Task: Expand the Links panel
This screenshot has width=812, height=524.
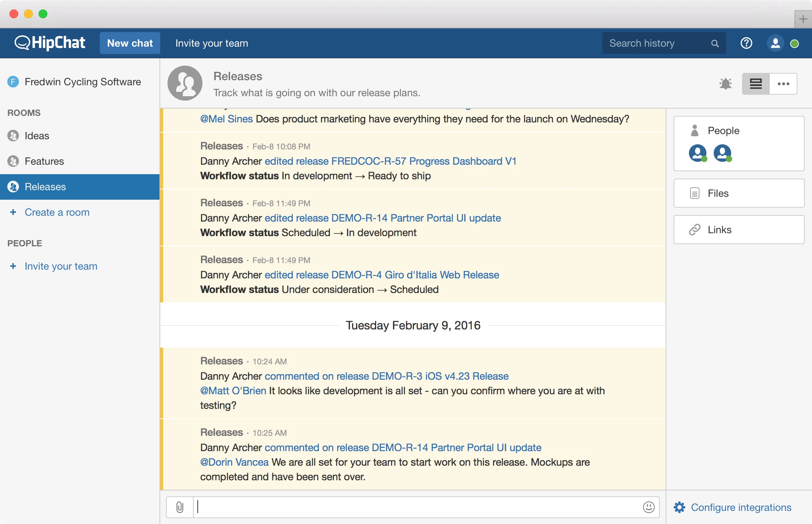Action: click(738, 230)
